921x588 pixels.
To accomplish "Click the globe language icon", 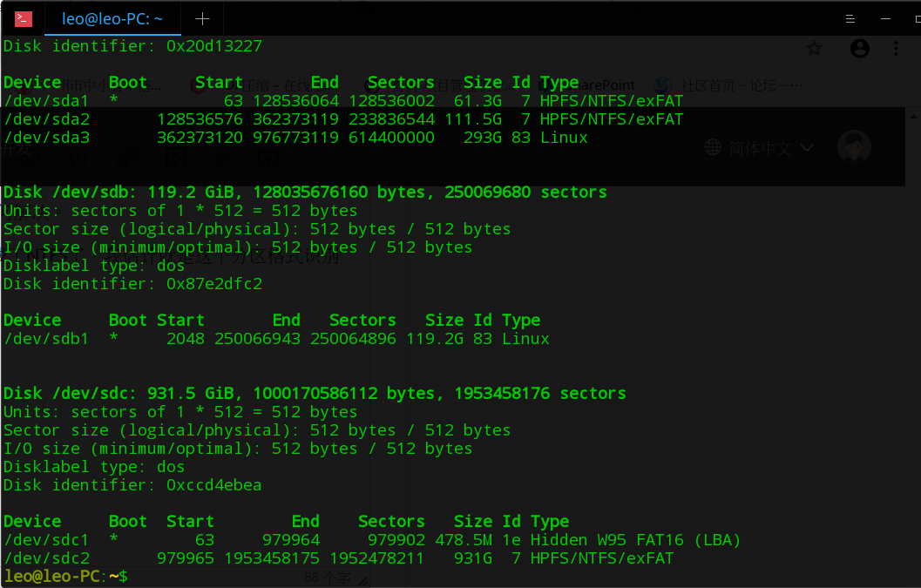I will [x=713, y=148].
